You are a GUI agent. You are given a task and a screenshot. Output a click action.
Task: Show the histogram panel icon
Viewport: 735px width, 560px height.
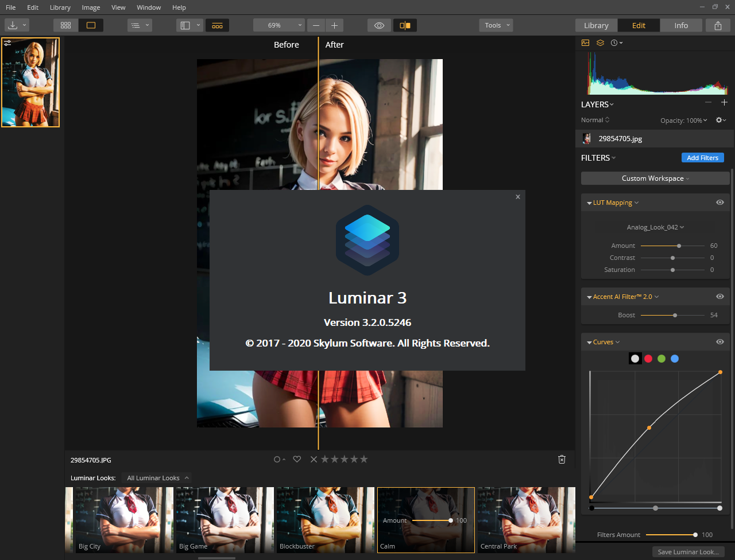[585, 42]
